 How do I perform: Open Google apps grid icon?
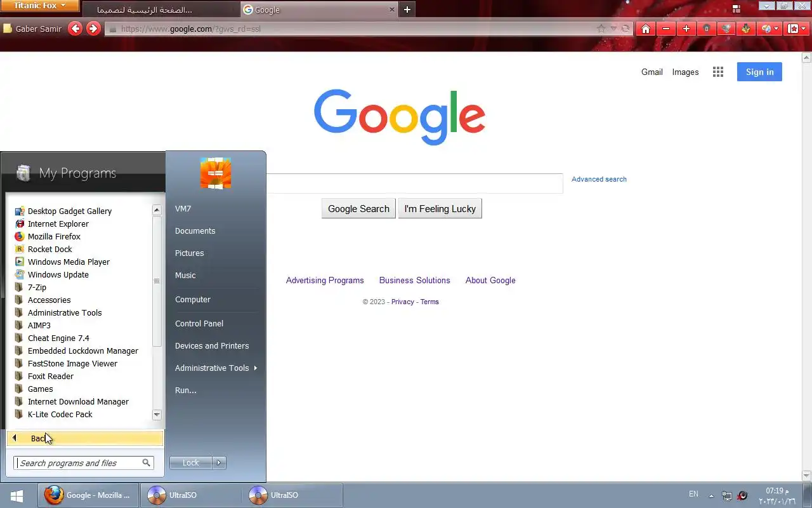tap(718, 72)
